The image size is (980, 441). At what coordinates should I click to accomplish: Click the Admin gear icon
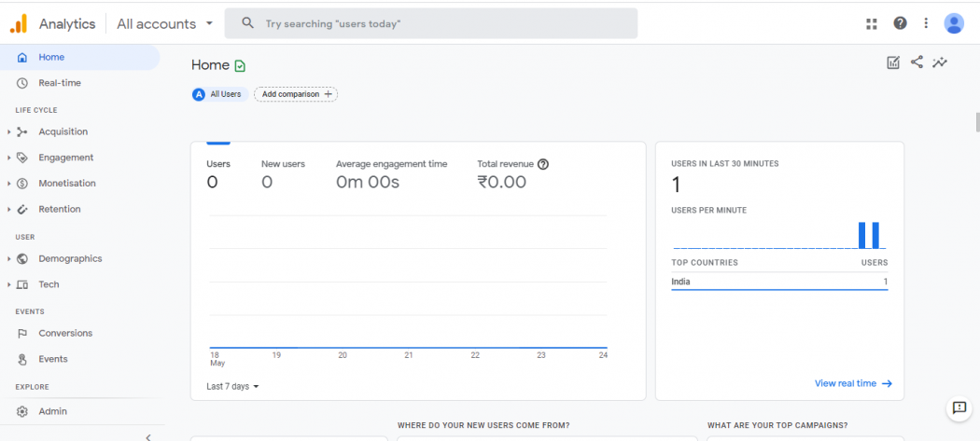22,412
